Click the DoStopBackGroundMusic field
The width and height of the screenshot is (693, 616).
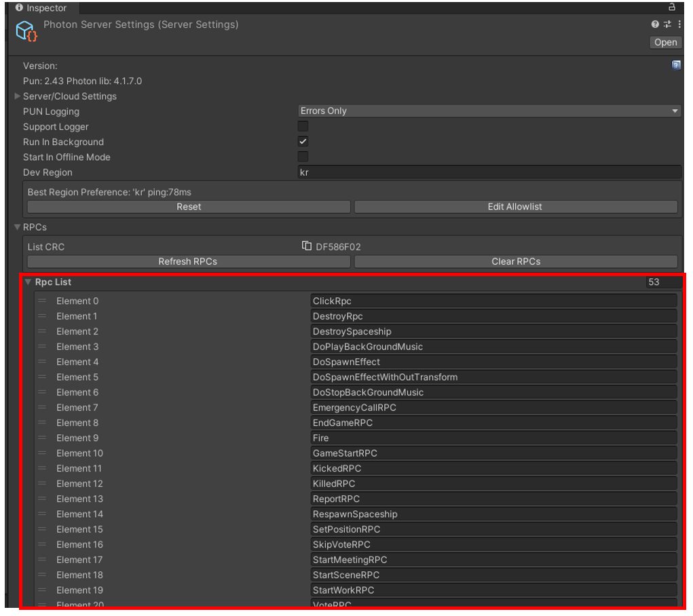pos(493,392)
